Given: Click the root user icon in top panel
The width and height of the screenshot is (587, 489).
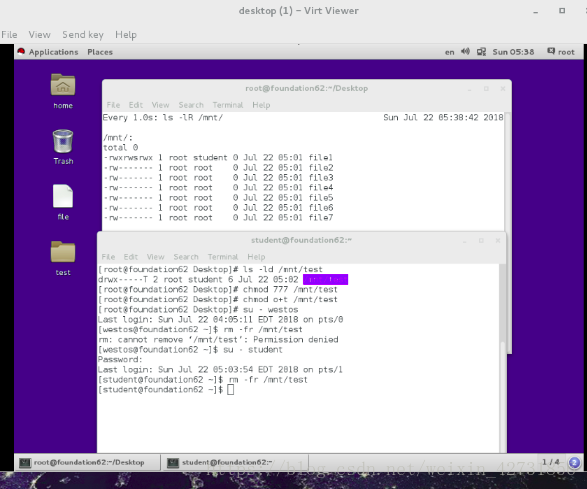Looking at the screenshot, I should [x=551, y=51].
